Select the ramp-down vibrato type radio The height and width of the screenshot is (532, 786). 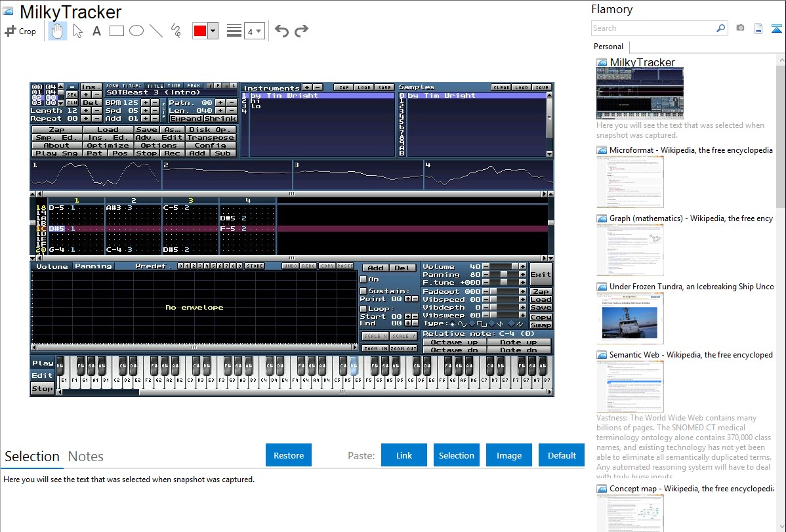pyautogui.click(x=492, y=324)
